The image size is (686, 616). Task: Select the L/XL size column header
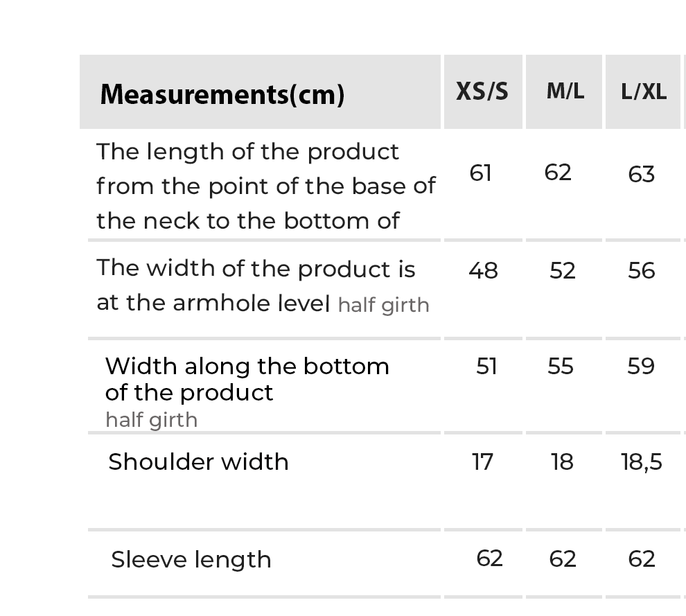pyautogui.click(x=644, y=92)
